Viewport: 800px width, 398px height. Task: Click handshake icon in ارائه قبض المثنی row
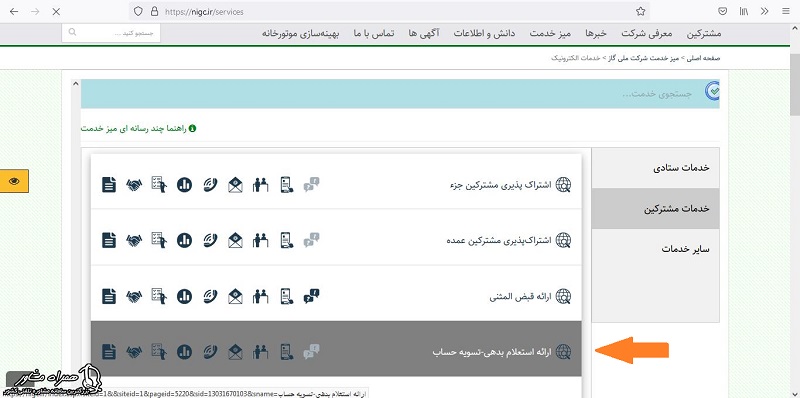pyautogui.click(x=134, y=296)
